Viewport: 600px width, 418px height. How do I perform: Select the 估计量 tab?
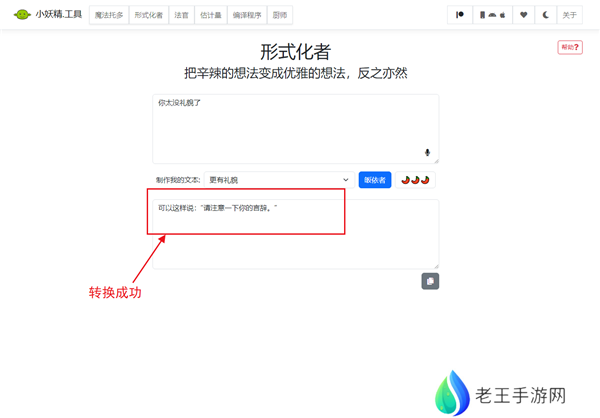pos(211,15)
